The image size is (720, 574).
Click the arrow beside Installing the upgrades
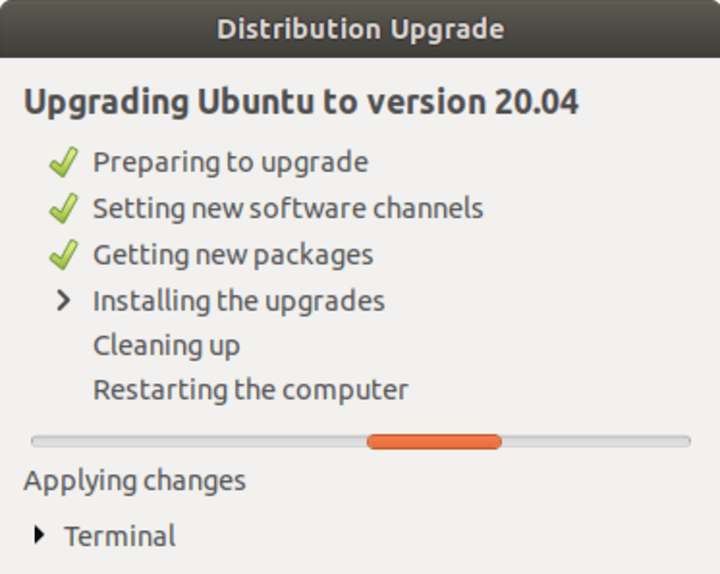[63, 301]
